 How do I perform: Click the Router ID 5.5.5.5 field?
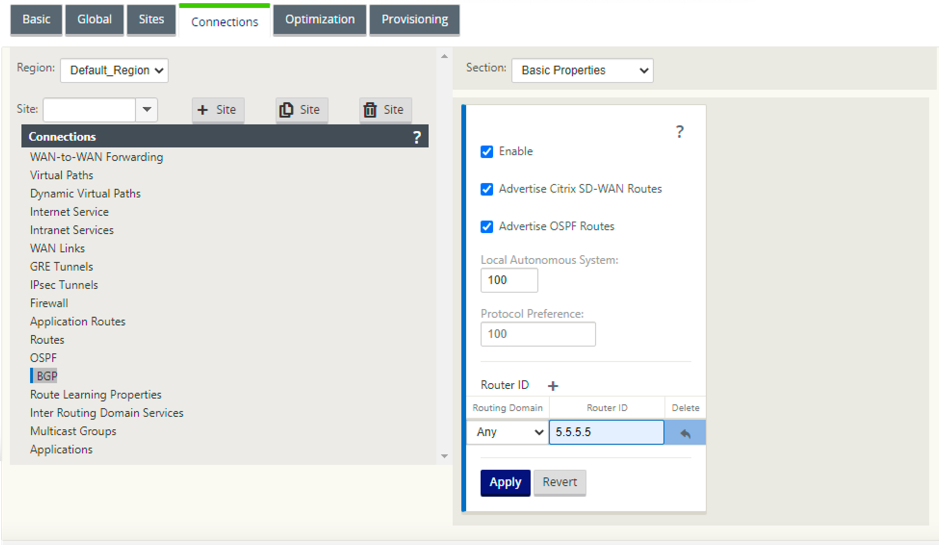tap(606, 432)
